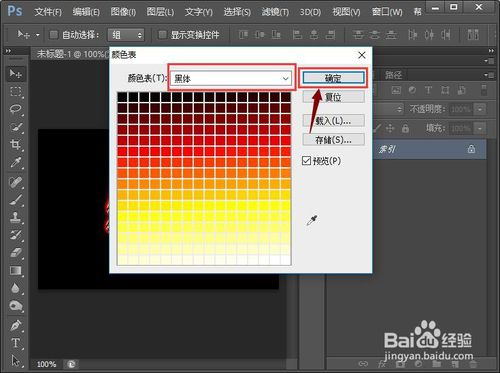
Task: Click the adjustment layer filter icon
Action: [412, 90]
